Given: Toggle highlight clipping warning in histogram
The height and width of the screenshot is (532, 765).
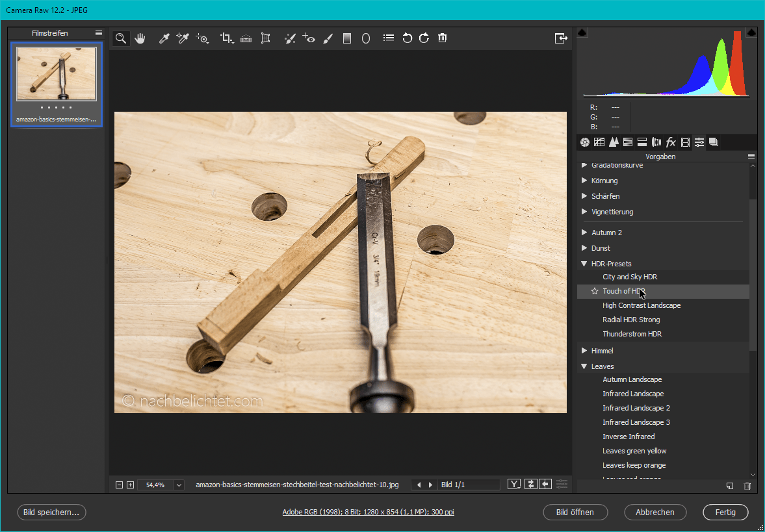Looking at the screenshot, I should coord(751,32).
